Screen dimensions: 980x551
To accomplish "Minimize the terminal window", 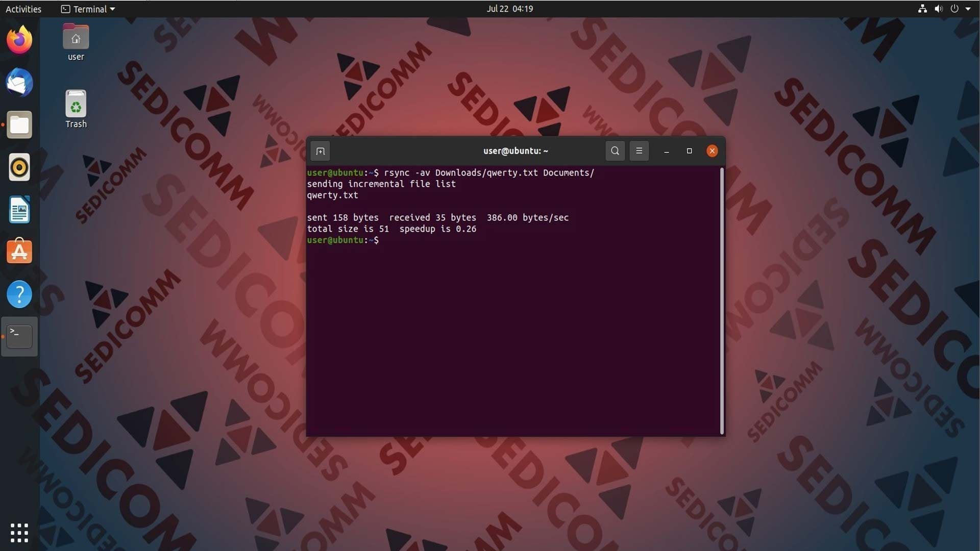I will [667, 151].
